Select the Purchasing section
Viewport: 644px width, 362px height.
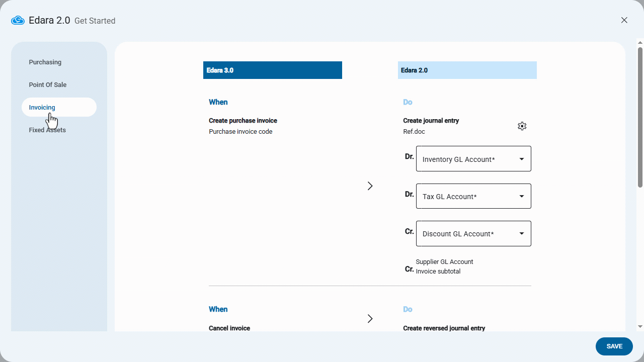click(x=59, y=62)
